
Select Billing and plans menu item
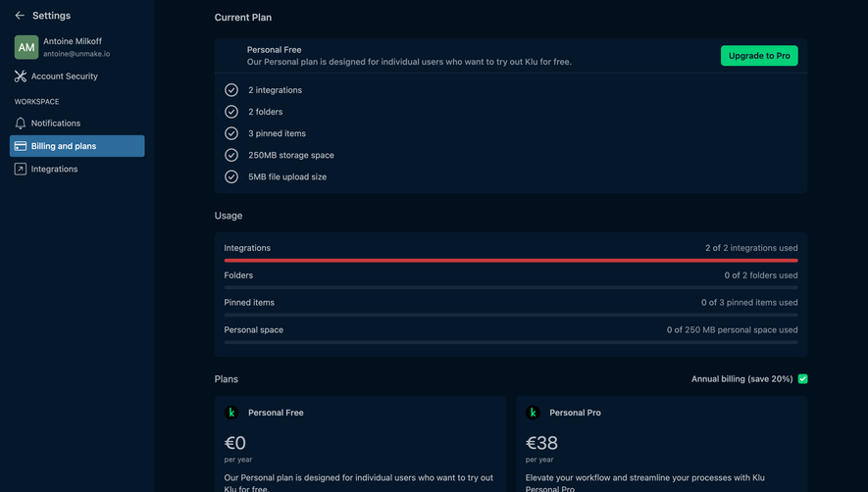[77, 146]
